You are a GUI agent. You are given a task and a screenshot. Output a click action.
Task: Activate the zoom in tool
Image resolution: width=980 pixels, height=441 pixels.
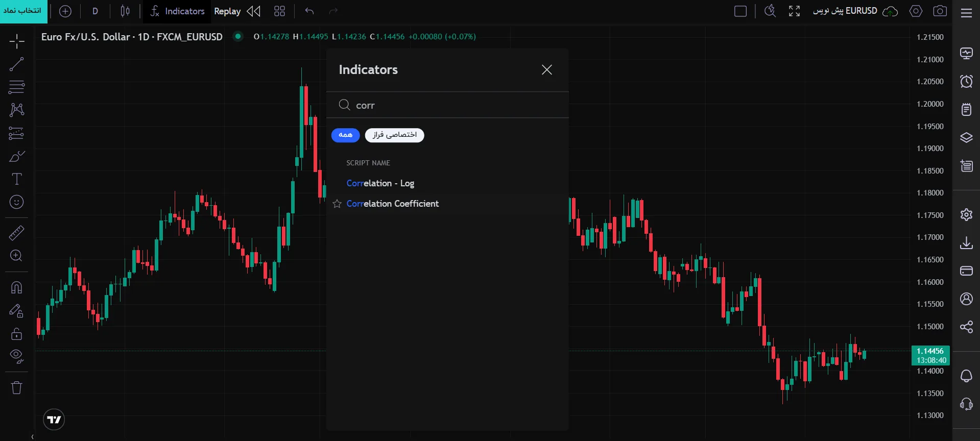pyautogui.click(x=16, y=256)
